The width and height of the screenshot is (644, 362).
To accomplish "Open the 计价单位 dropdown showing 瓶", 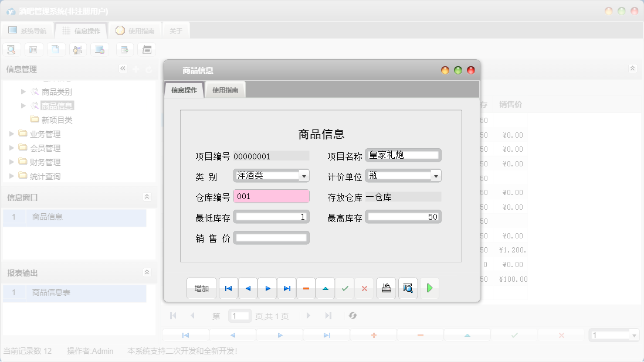I will tap(436, 175).
